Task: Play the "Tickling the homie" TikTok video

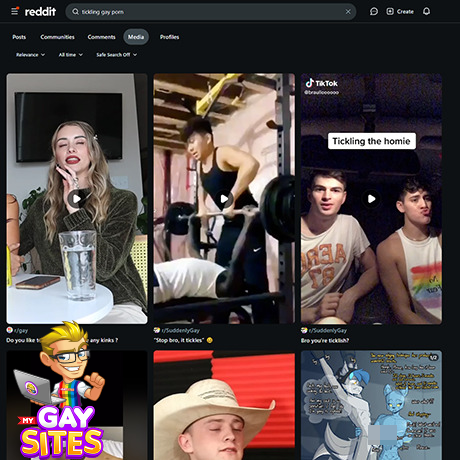Action: point(371,199)
